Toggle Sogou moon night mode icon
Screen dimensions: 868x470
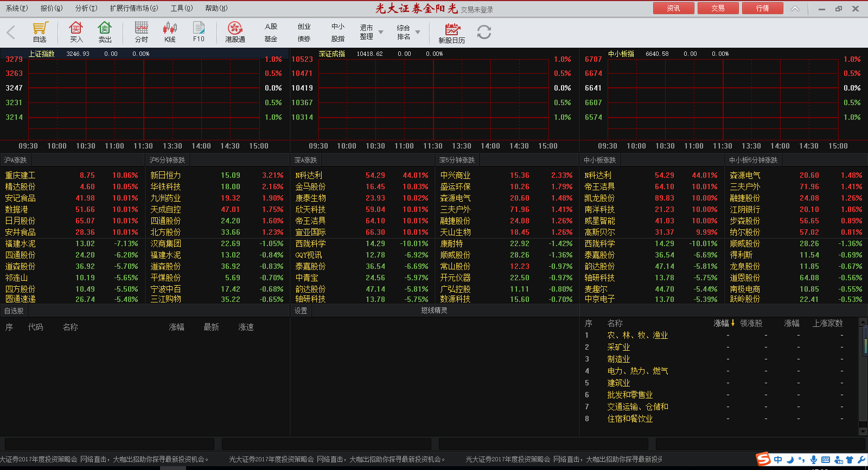click(790, 460)
